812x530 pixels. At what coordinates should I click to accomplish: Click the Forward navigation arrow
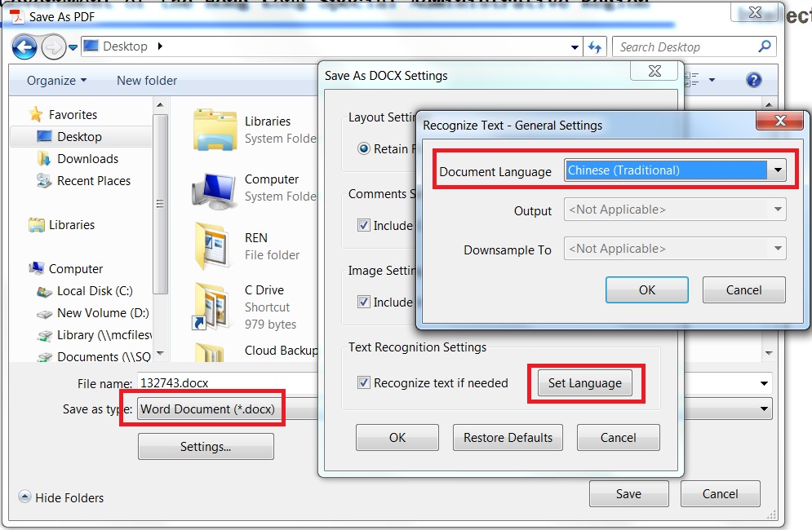pos(53,47)
